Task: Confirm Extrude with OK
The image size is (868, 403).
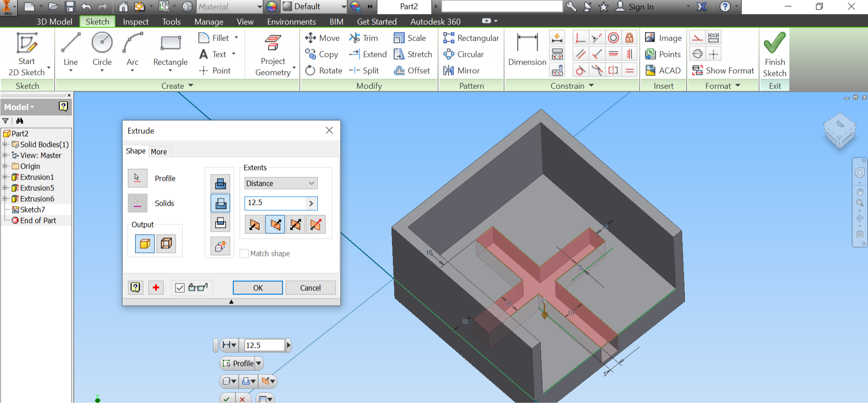Action: tap(258, 288)
